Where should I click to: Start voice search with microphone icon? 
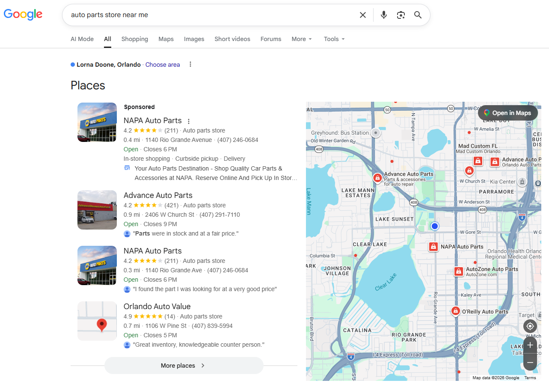(x=384, y=15)
